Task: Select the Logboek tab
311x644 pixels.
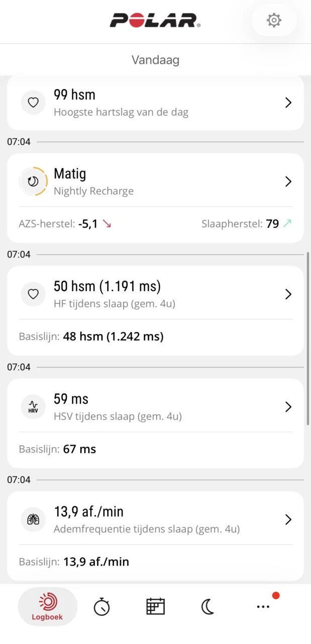Action: pyautogui.click(x=48, y=606)
